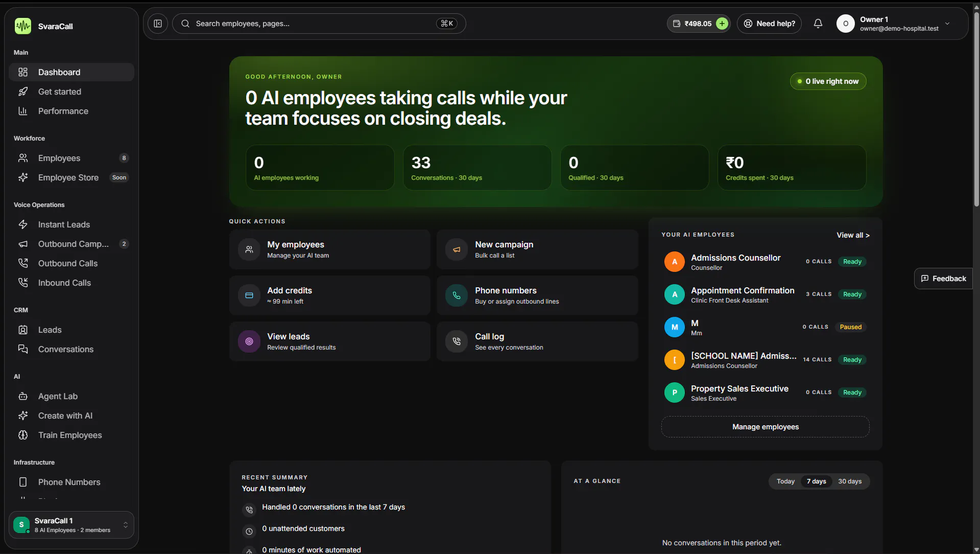Open the Admissions Counsellor employee row
Screen dimensions: 980x554
(765, 262)
